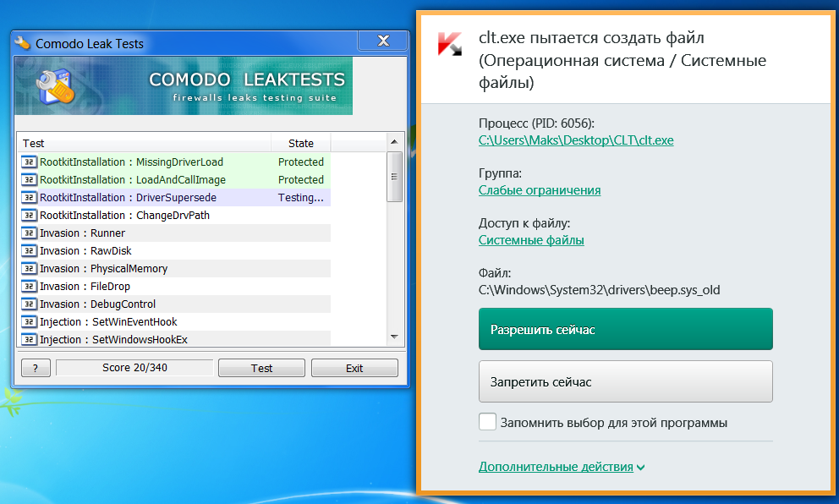Click the test list scrollbar thumb
The width and height of the screenshot is (839, 504).
click(x=394, y=177)
